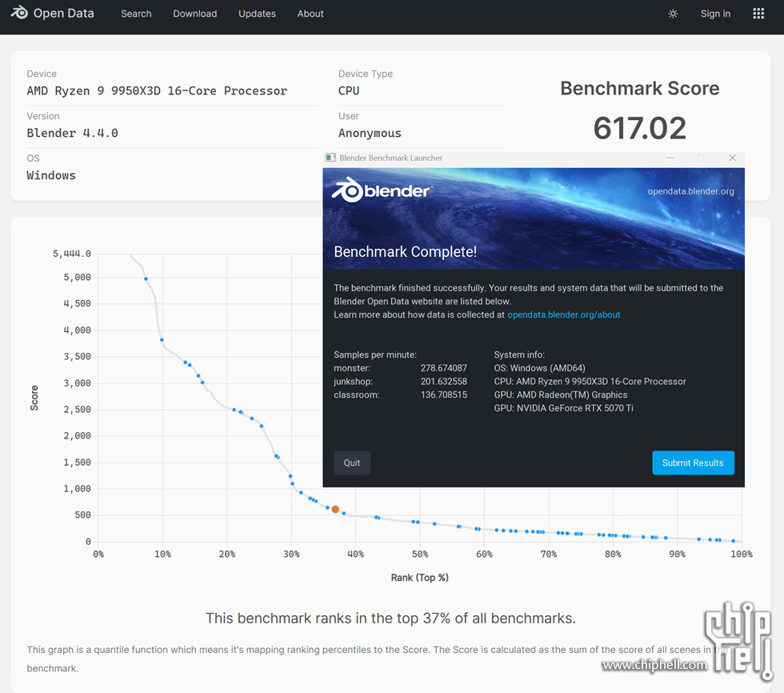The image size is (784, 693).
Task: Click the OS: Windows (AMD64) line
Action: point(539,367)
